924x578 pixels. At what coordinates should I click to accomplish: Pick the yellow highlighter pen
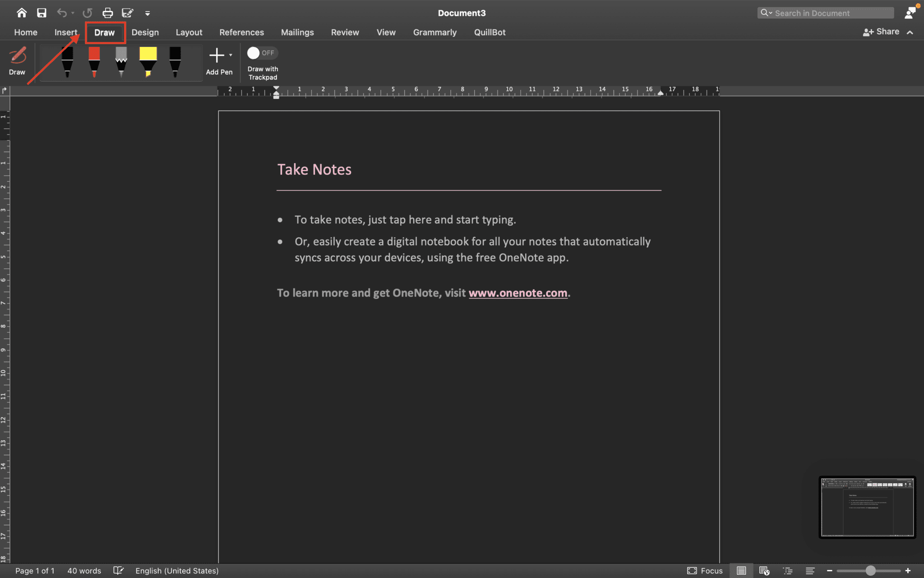point(148,61)
